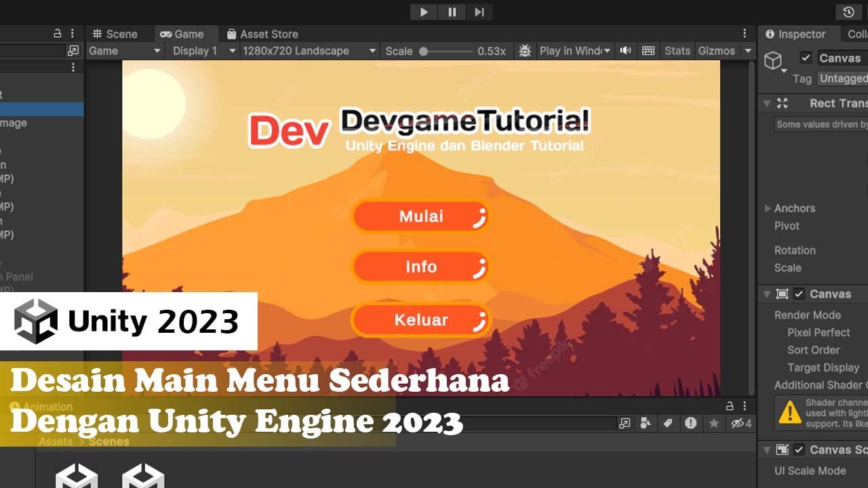Click the Step frame button

[479, 12]
